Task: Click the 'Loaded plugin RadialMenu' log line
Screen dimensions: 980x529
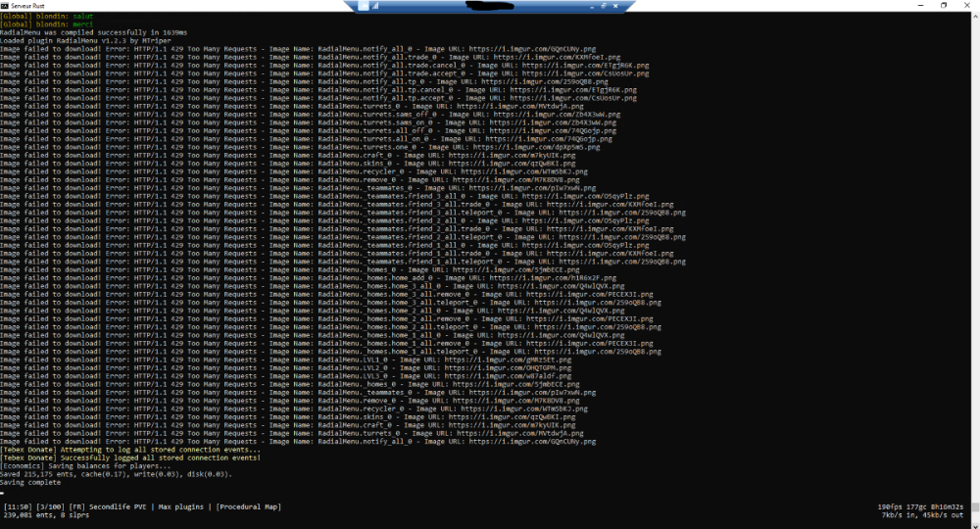Action: click(x=71, y=40)
